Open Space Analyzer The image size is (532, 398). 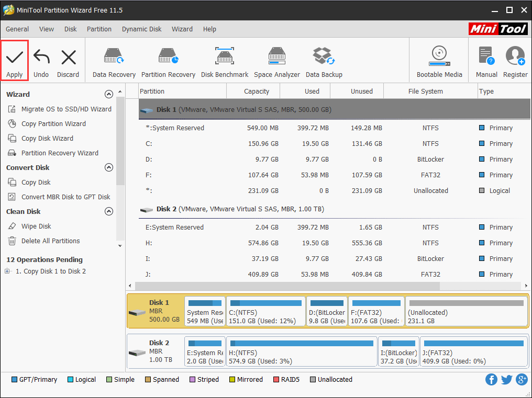(x=277, y=63)
